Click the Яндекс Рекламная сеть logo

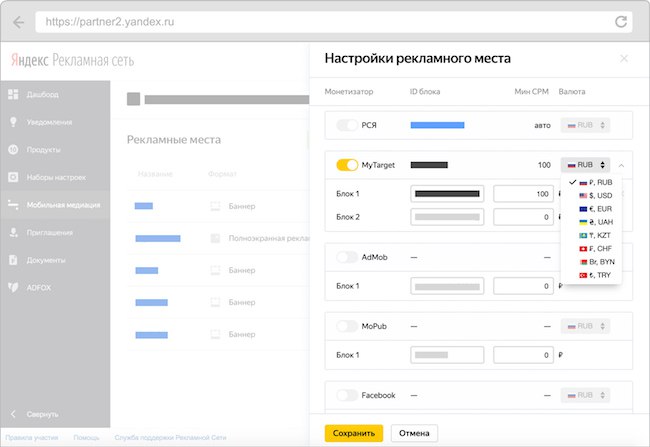click(x=73, y=61)
